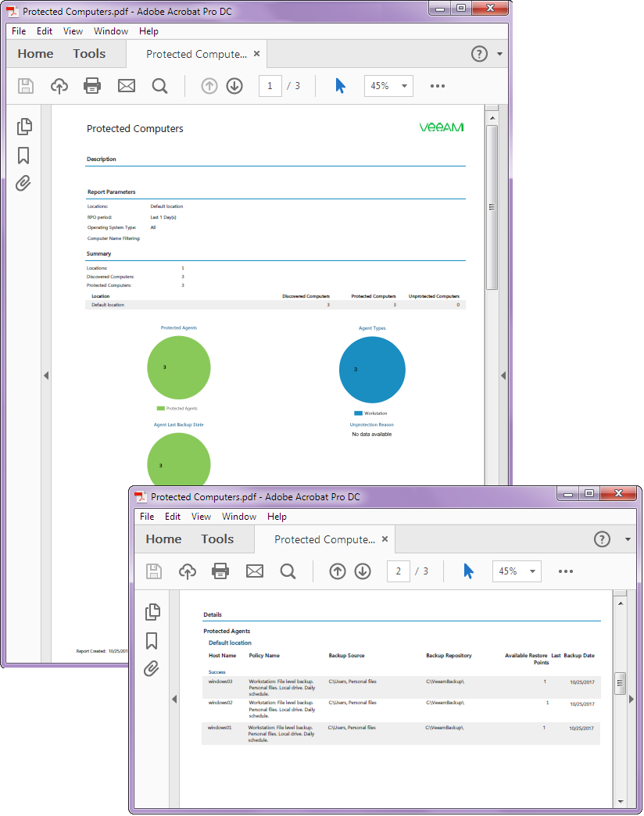Open Help menu in front window
Image resolution: width=644 pixels, height=816 pixels.
[x=277, y=517]
